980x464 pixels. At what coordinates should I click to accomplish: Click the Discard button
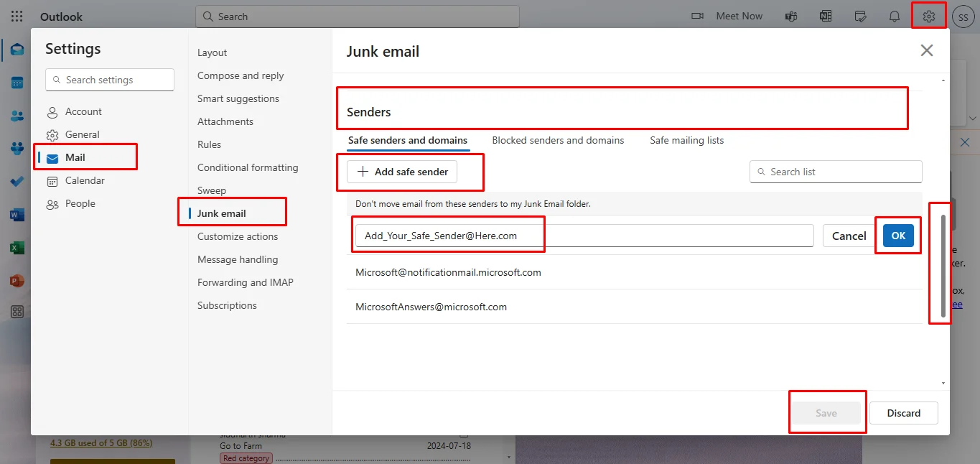(904, 413)
